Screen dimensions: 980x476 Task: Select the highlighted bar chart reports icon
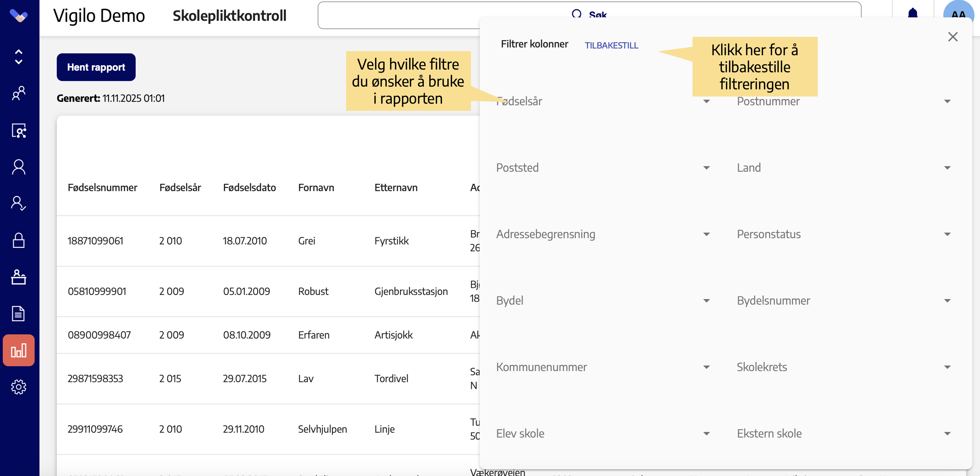click(19, 351)
